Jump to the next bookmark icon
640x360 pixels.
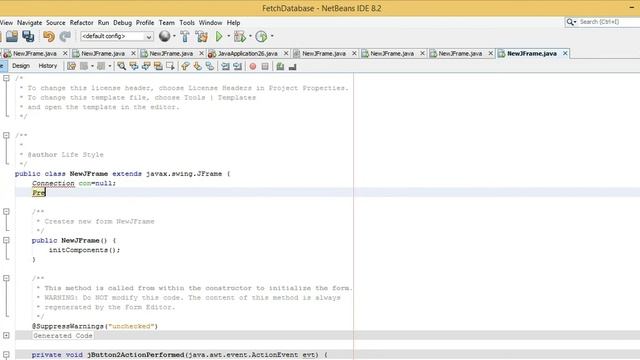coord(198,66)
